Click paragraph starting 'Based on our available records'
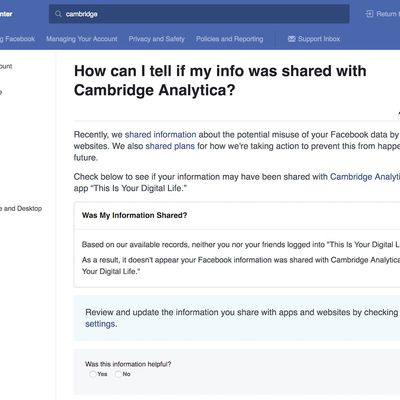 tap(241, 245)
